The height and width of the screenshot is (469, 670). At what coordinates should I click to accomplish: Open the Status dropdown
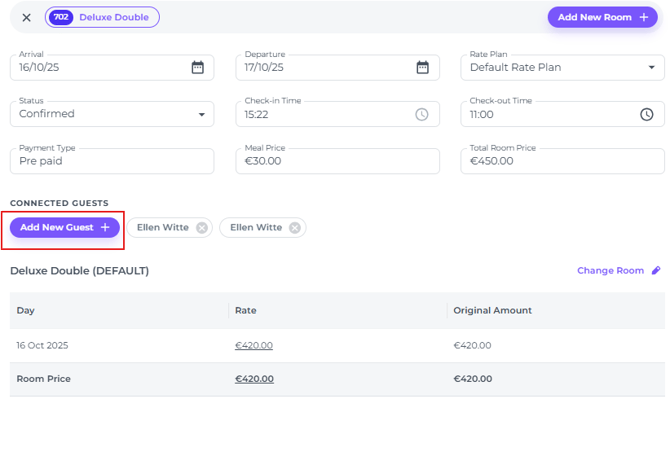pos(202,114)
